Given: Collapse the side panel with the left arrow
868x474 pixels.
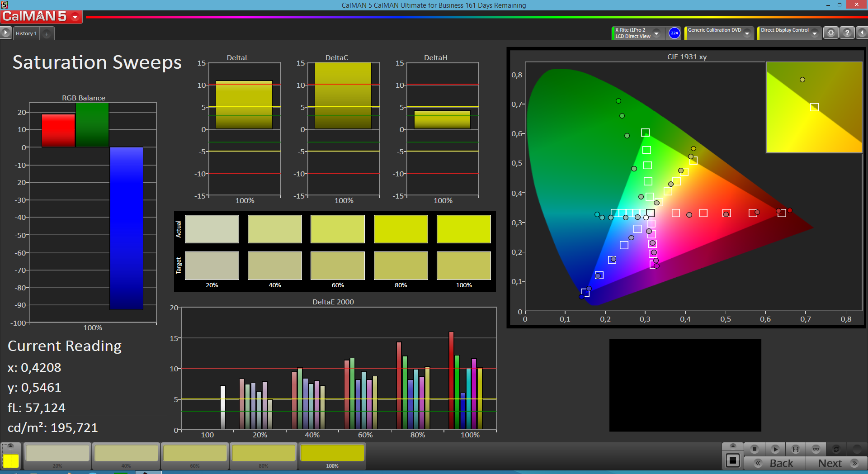Looking at the screenshot, I should pyautogui.click(x=862, y=33).
